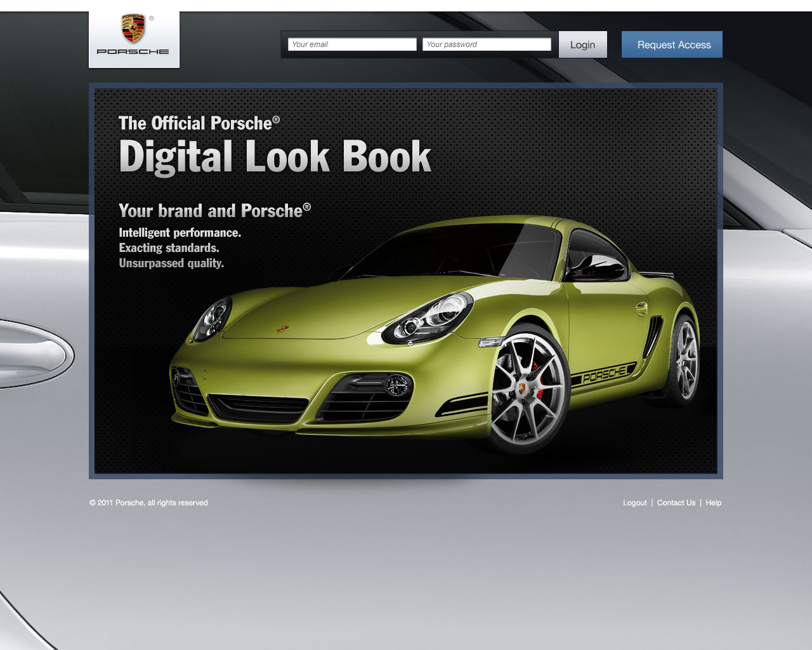Focus the Your password field
Viewport: 812px width, 650px height.
click(487, 44)
